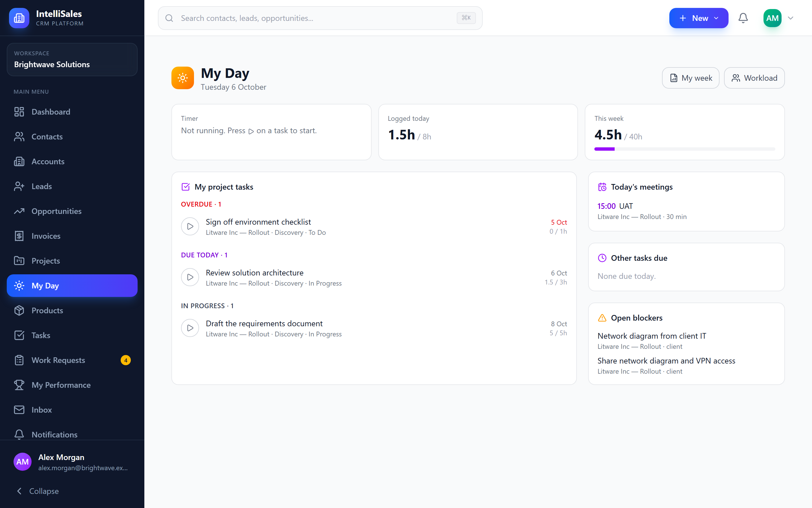Open Inbox in the sidebar

click(72, 410)
